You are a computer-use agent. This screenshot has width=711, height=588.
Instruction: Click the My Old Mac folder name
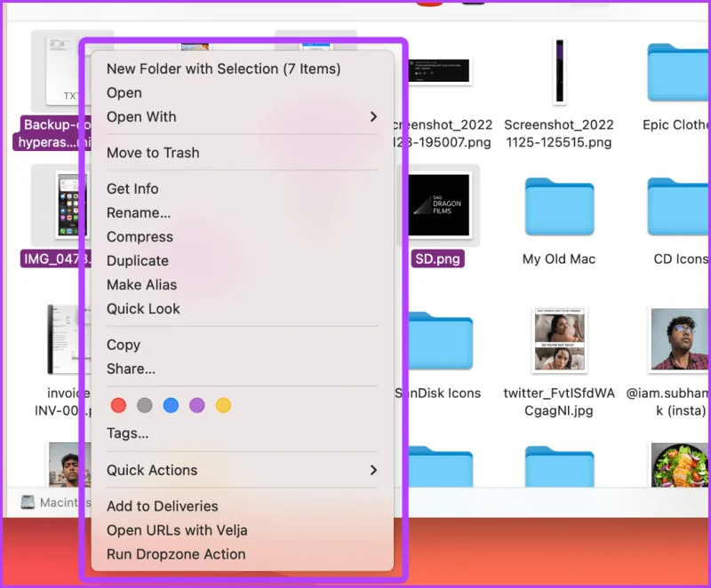tap(559, 259)
